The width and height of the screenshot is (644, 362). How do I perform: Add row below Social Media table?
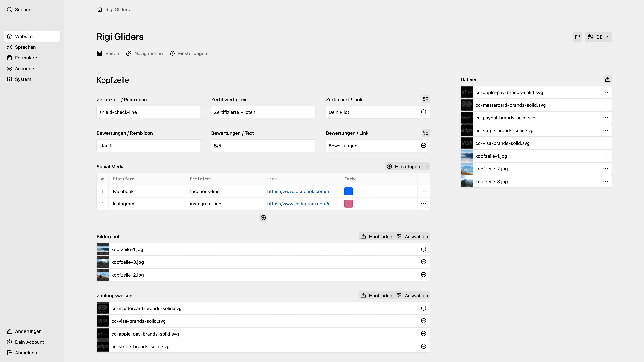tap(263, 218)
